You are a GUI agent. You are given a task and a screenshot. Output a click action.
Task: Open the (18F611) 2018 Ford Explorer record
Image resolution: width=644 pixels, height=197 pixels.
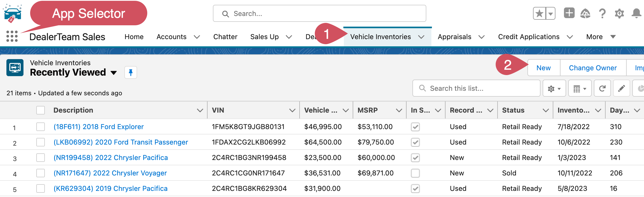(98, 127)
